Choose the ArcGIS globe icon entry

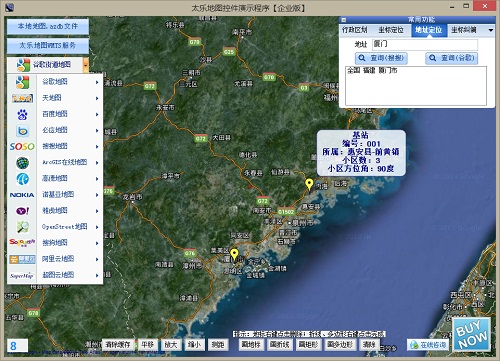point(22,163)
